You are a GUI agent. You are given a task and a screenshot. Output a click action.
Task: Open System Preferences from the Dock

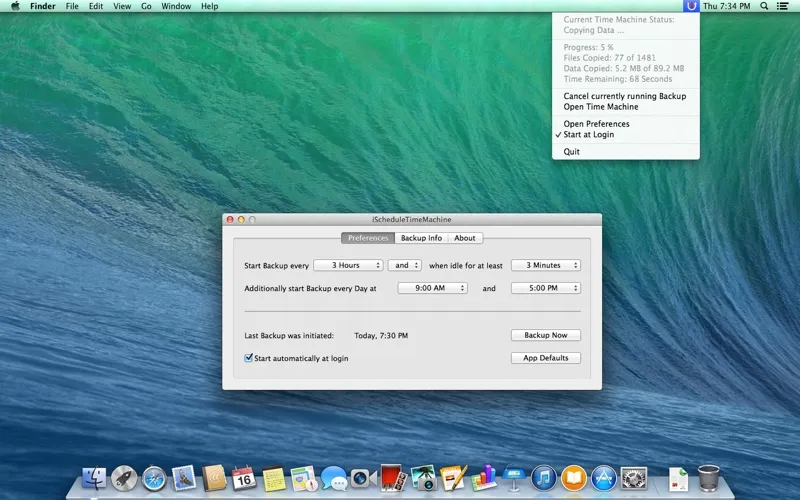click(x=634, y=479)
